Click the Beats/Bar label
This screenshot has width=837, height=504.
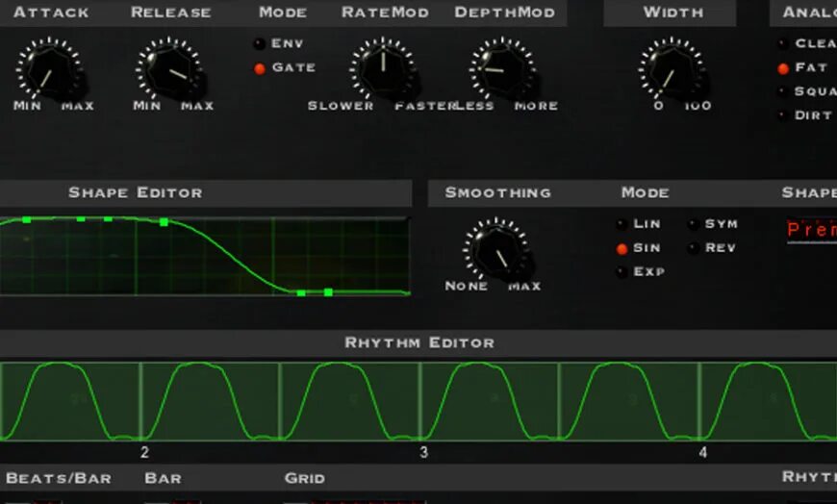pos(59,478)
